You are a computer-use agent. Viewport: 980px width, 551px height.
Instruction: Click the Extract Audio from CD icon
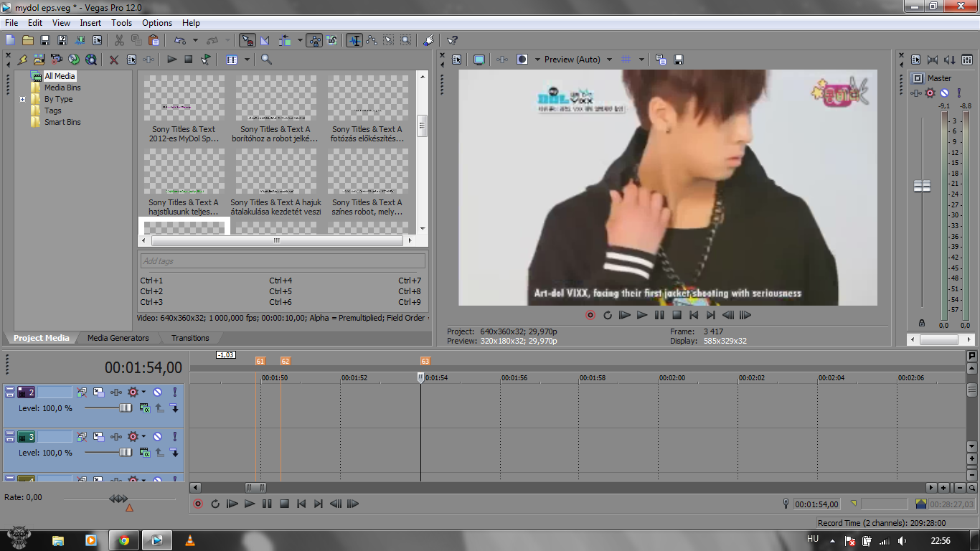click(x=74, y=60)
